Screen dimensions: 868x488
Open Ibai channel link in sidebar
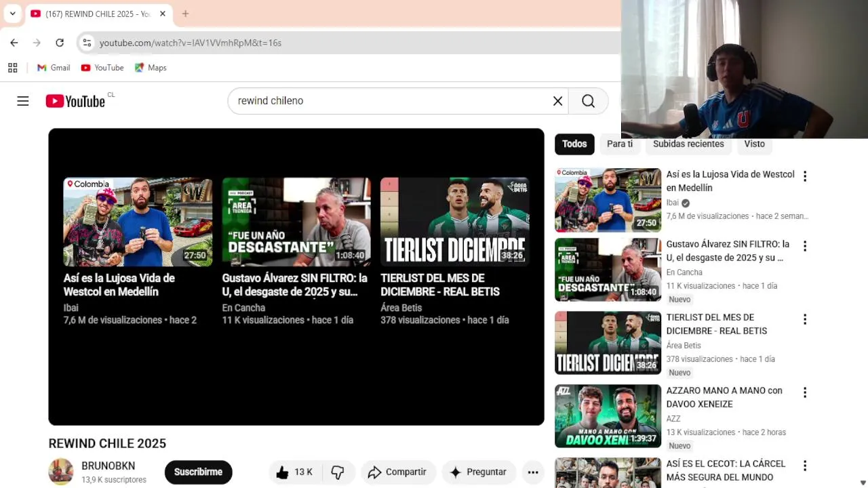(672, 203)
